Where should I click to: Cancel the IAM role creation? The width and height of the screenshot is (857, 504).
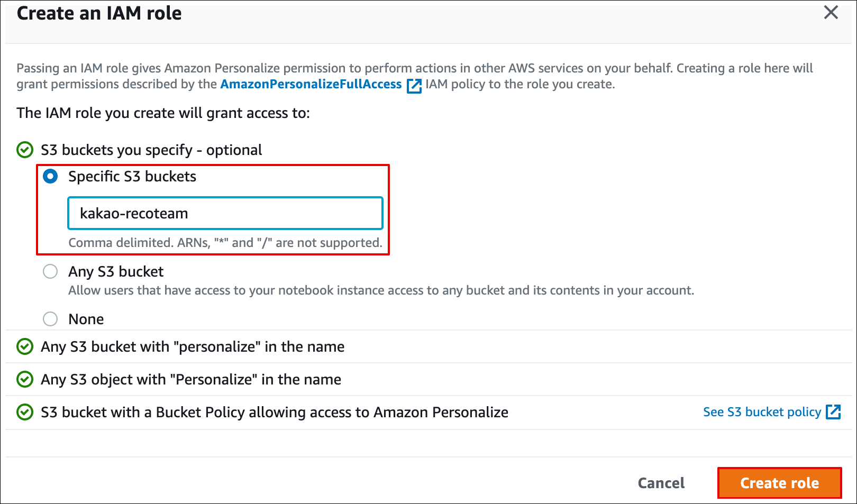point(661,483)
